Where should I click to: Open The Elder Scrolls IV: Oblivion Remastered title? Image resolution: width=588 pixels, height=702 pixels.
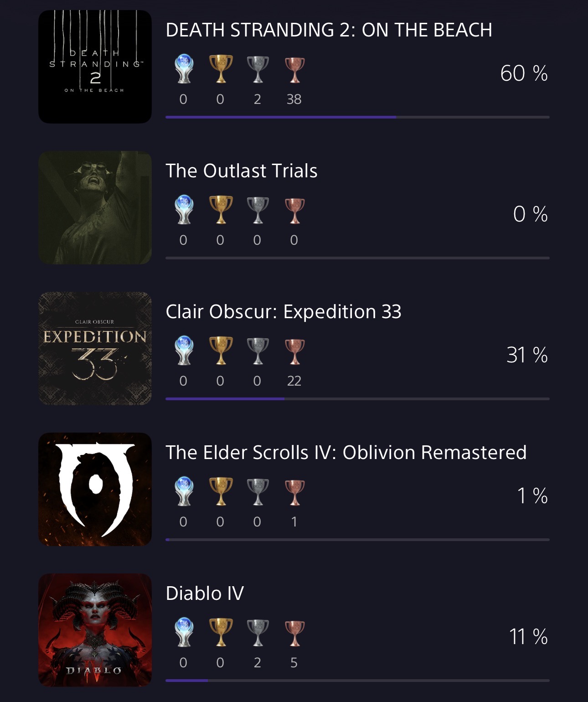(346, 453)
